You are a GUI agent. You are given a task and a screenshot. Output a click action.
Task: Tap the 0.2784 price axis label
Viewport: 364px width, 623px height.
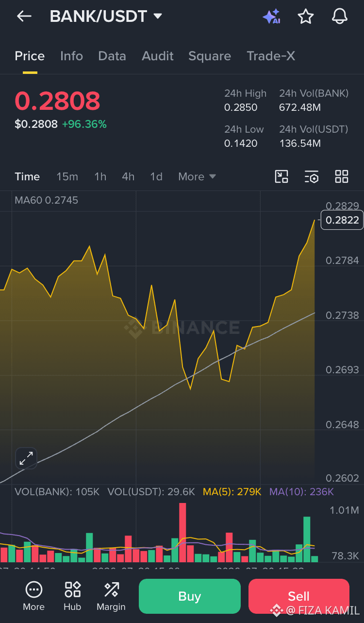343,260
